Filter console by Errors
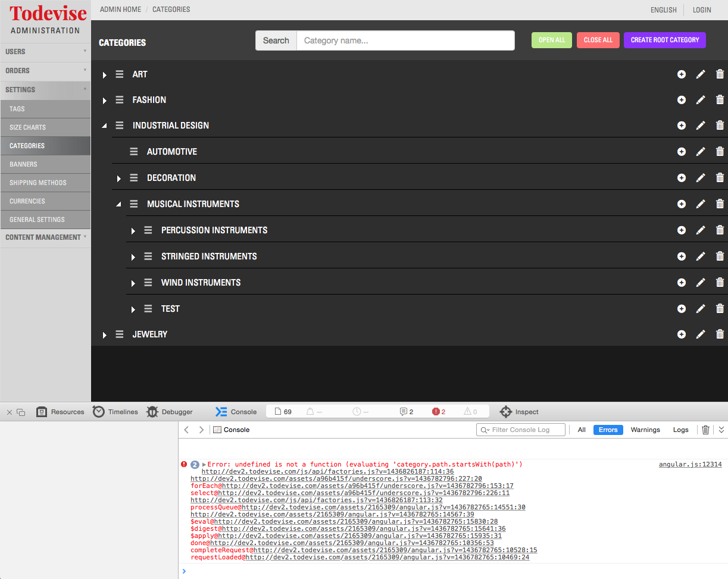This screenshot has height=579, width=728. [x=608, y=430]
